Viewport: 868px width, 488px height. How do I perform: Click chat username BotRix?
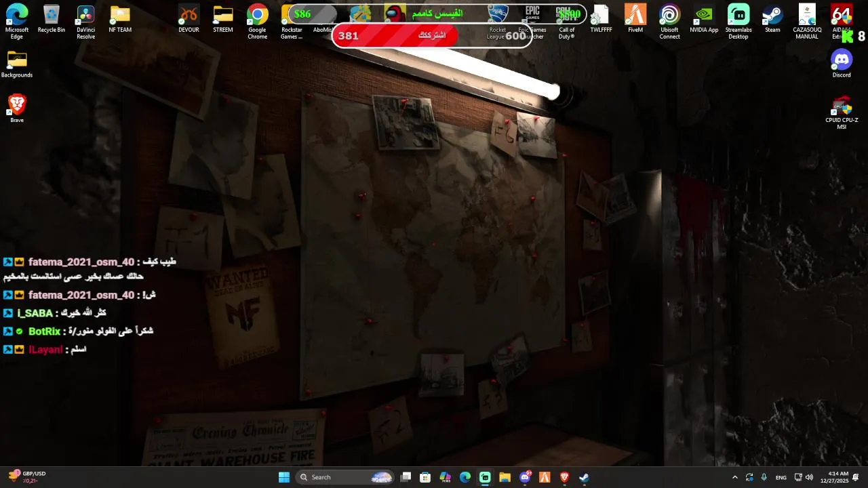pos(45,331)
